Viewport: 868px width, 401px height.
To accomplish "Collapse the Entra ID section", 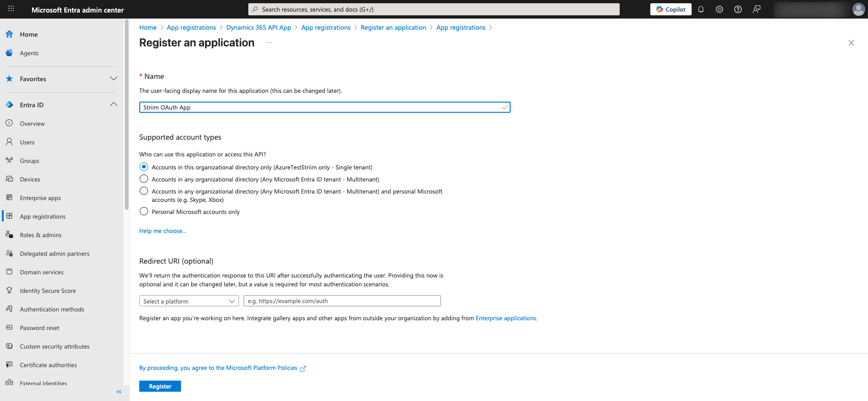I will 114,104.
